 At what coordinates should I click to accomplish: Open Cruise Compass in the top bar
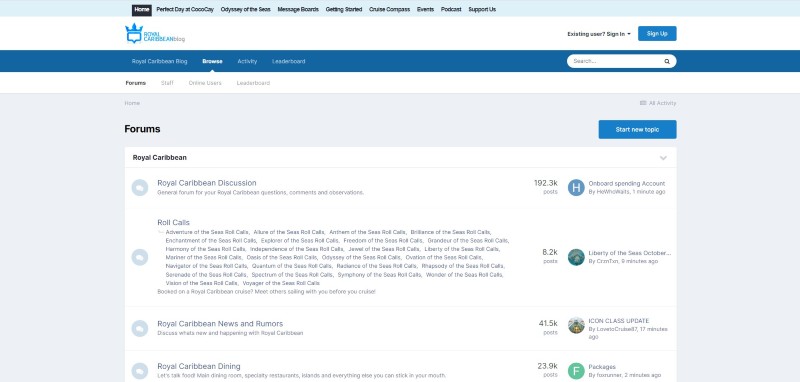389,9
